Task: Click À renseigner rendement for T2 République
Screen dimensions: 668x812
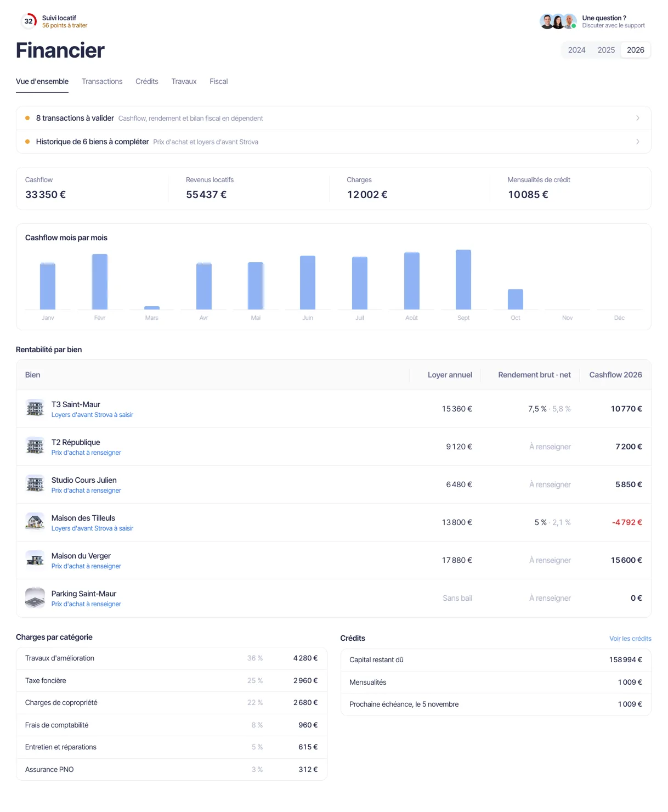Action: point(550,447)
